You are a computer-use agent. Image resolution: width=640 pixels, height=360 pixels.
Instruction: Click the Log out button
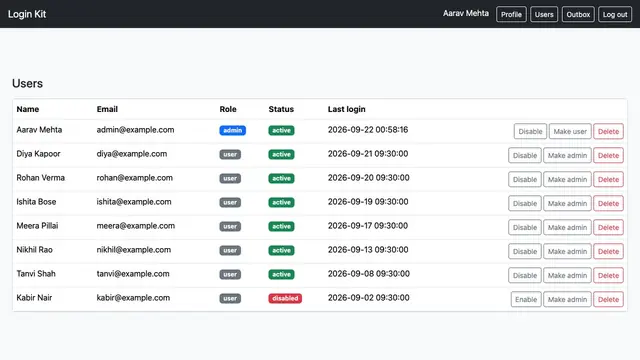tap(615, 14)
